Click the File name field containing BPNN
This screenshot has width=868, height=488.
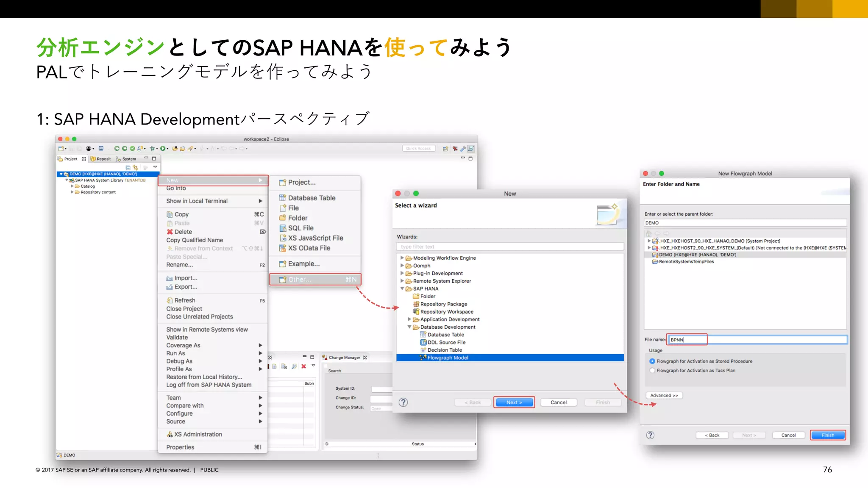[757, 340]
